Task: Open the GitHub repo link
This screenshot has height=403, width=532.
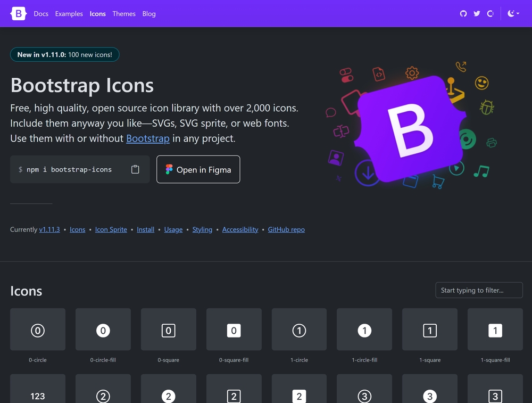Action: point(286,229)
